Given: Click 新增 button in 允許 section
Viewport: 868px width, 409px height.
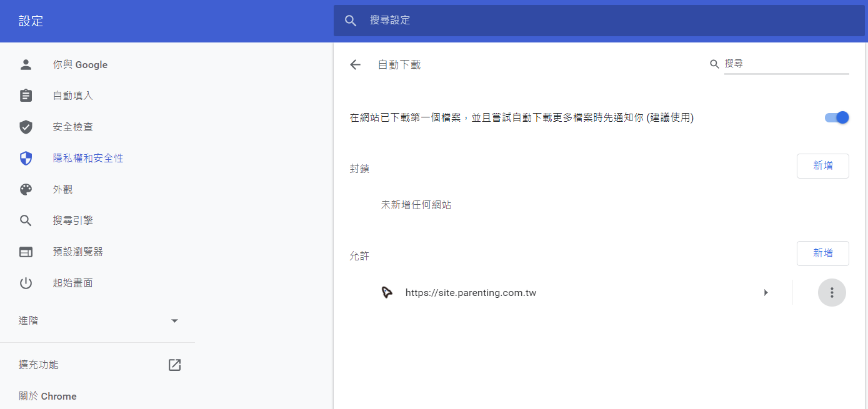Looking at the screenshot, I should 822,254.
